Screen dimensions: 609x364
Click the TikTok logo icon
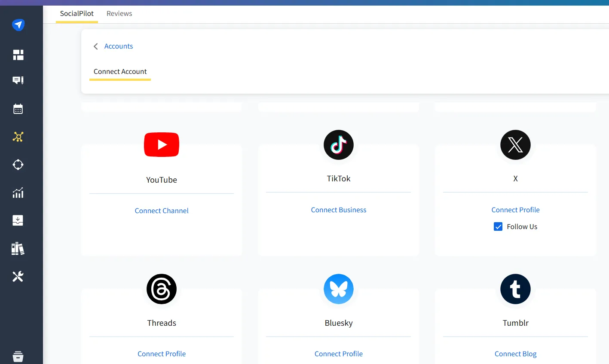click(338, 145)
